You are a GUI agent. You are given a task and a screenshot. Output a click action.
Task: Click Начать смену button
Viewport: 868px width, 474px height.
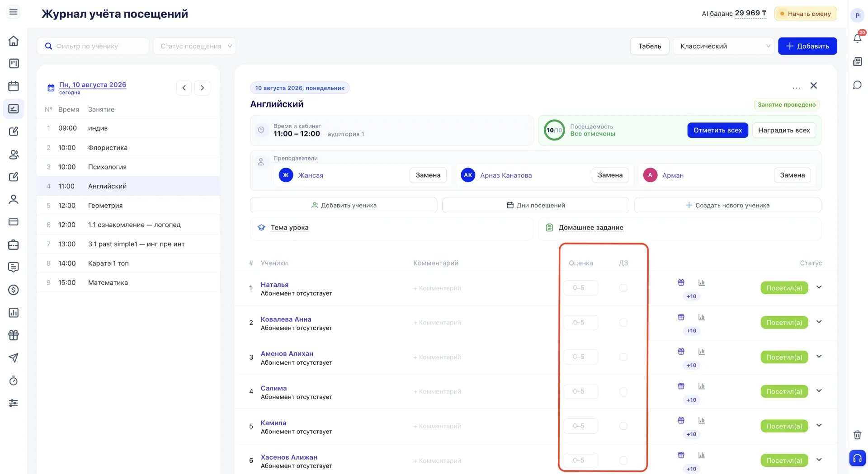click(x=806, y=14)
